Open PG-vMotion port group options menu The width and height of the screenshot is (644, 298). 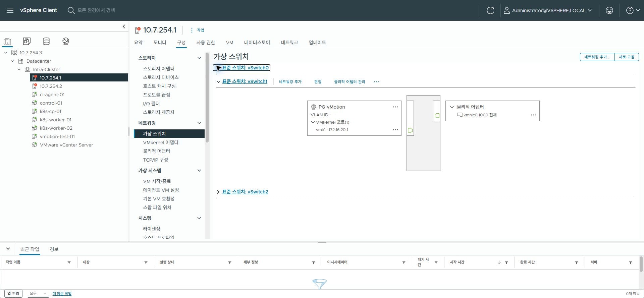395,107
